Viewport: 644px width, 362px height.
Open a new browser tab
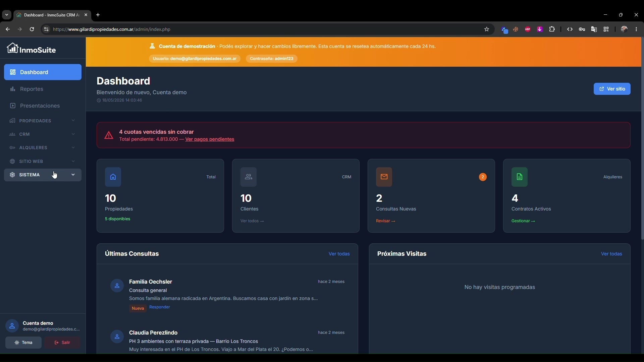[x=98, y=15]
